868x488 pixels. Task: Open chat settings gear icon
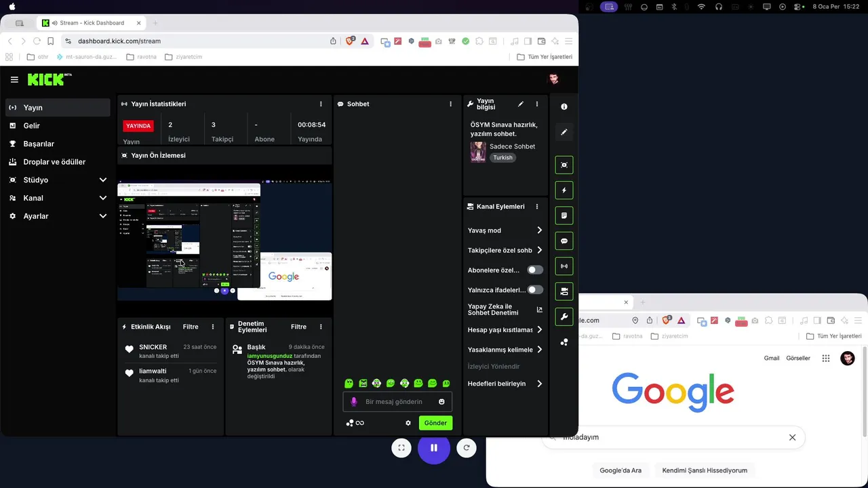coord(408,423)
